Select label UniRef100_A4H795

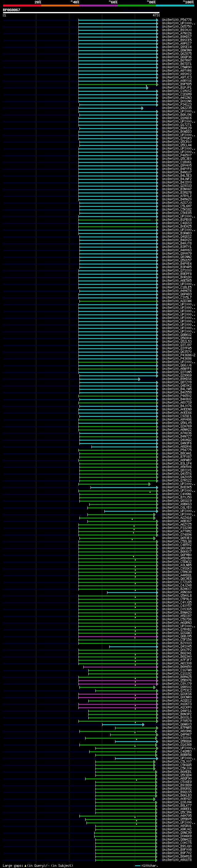177,816
